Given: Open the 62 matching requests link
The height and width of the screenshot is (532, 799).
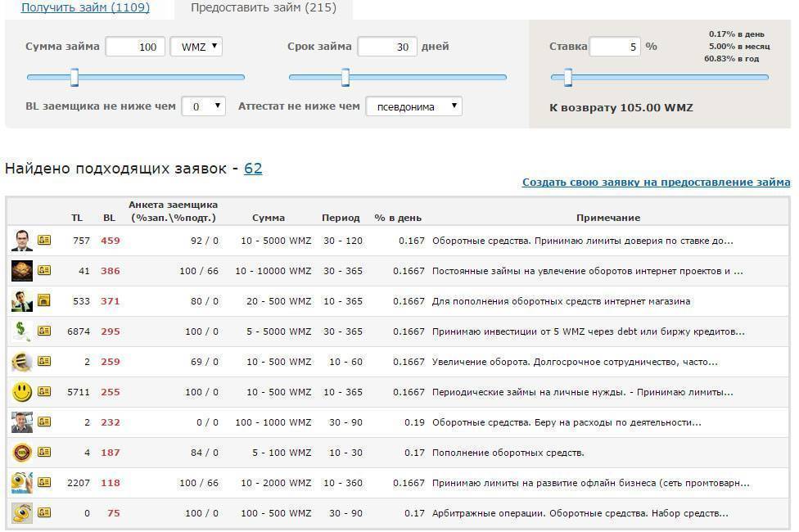Looking at the screenshot, I should click(x=253, y=169).
